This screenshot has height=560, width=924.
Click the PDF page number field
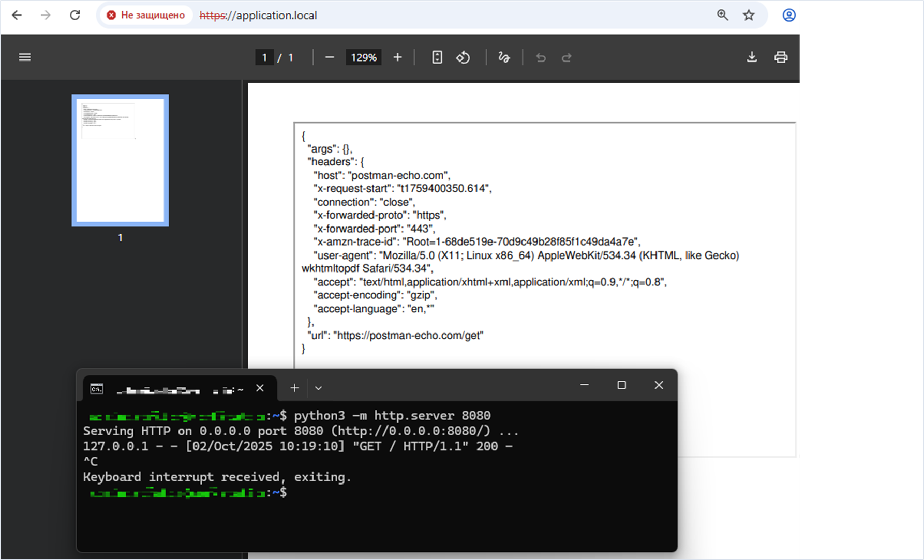click(264, 57)
